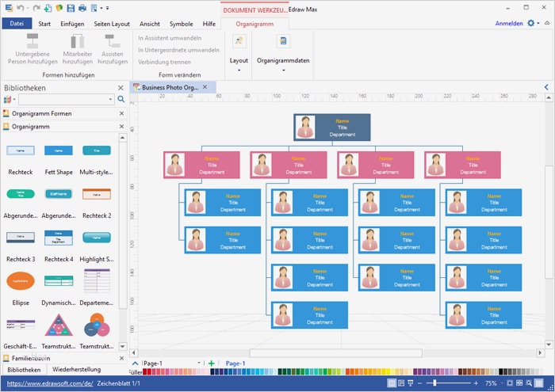
Task: Click the green add page plus icon
Action: point(212,363)
